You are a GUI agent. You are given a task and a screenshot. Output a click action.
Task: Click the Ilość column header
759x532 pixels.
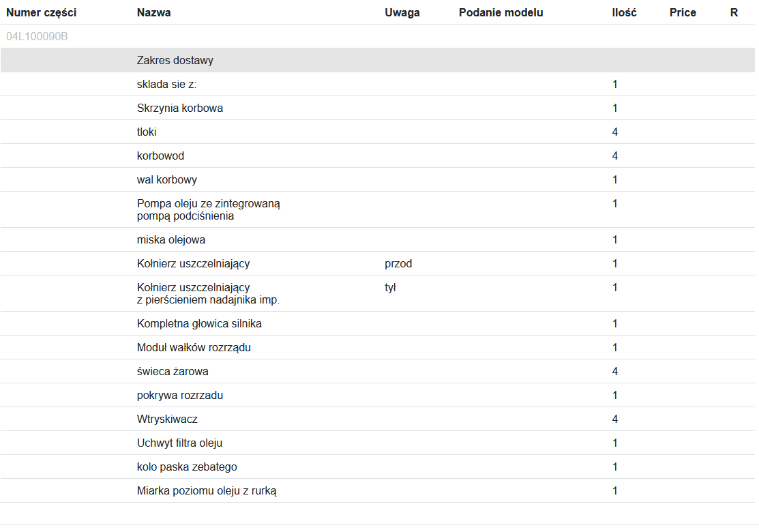pyautogui.click(x=624, y=13)
